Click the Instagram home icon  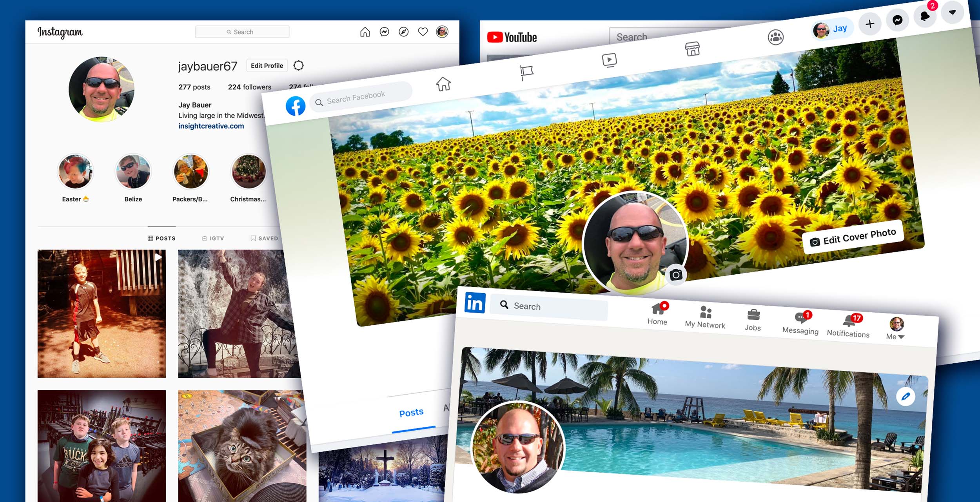point(365,32)
